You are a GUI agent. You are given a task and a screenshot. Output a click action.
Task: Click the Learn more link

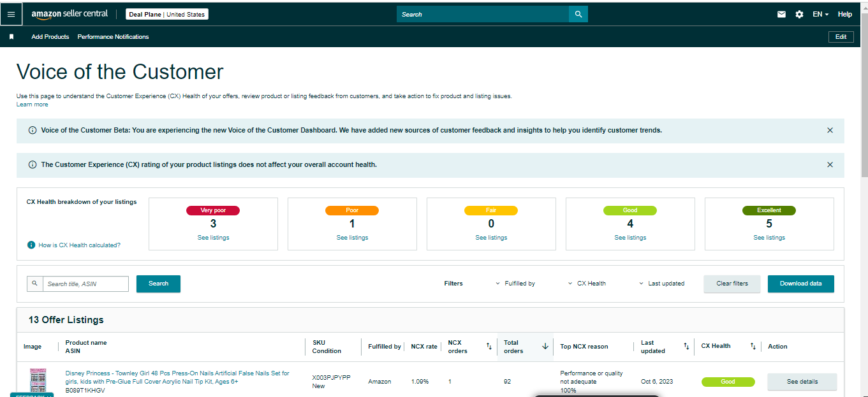32,105
